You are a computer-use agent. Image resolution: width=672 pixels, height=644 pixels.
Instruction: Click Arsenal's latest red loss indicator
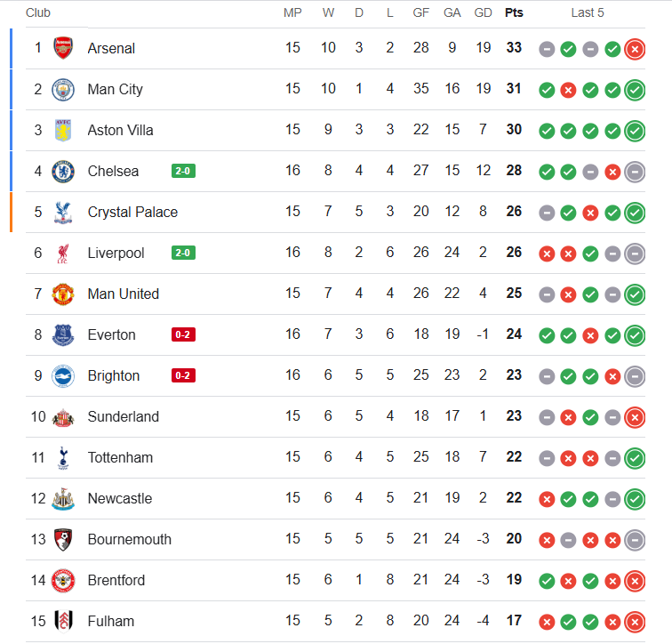click(x=635, y=49)
